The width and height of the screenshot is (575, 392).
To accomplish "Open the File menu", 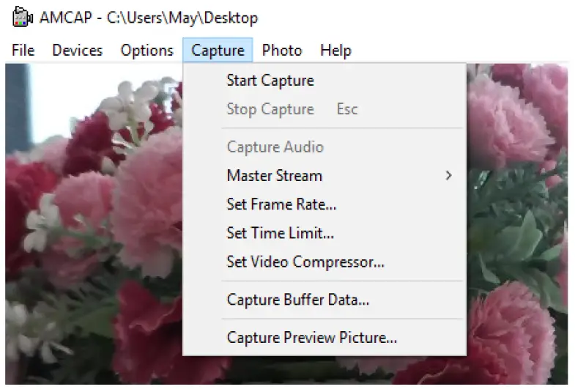I will pos(23,51).
